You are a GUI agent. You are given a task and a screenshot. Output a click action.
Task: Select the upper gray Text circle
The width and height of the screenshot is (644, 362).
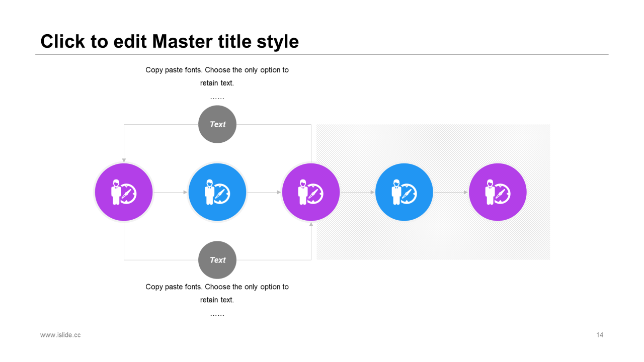point(217,124)
